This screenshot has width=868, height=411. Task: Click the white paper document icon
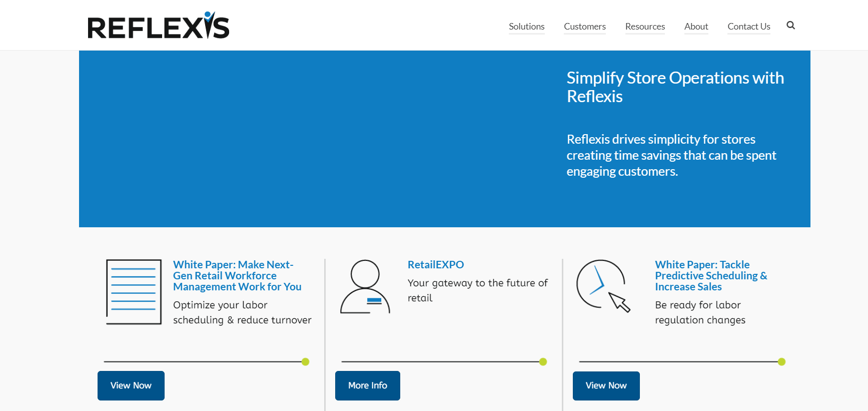(134, 291)
